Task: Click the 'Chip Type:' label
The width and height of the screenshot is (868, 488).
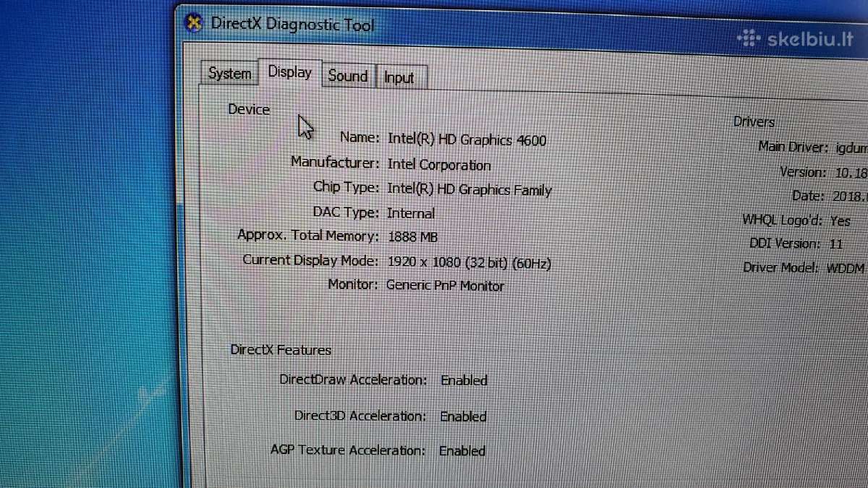Action: pos(346,187)
